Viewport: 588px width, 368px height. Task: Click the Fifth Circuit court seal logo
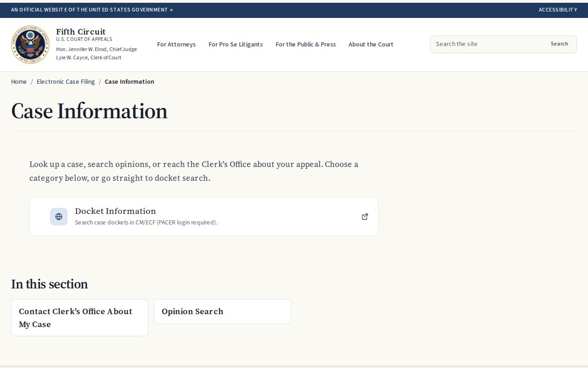click(30, 45)
